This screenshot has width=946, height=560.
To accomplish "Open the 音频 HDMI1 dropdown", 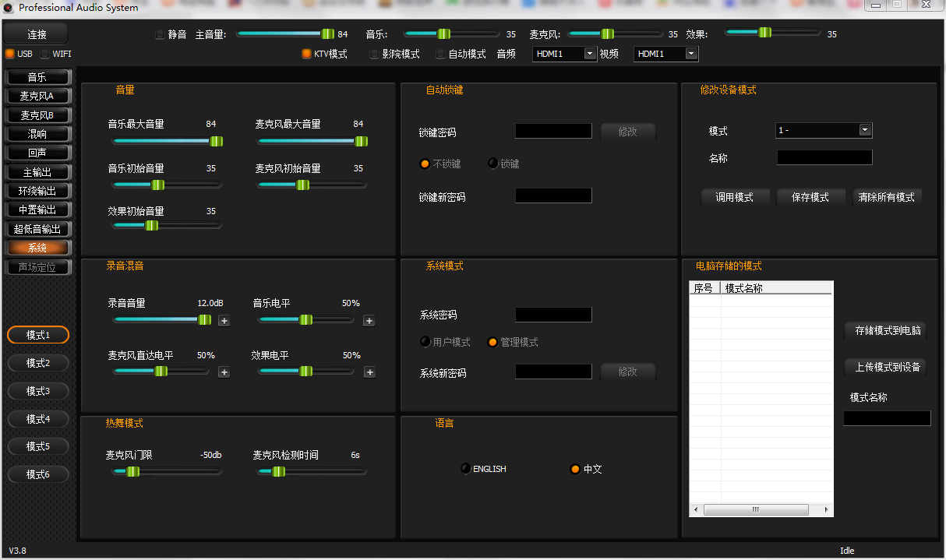I will click(x=565, y=54).
